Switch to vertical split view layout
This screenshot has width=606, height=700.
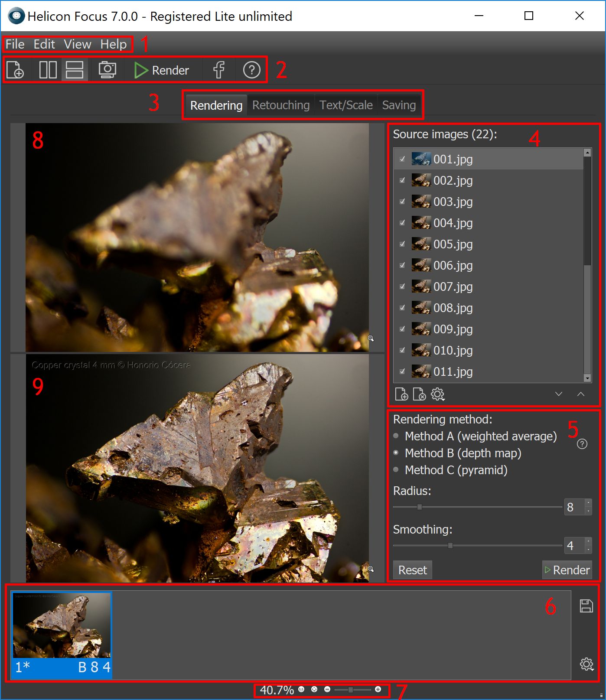48,70
